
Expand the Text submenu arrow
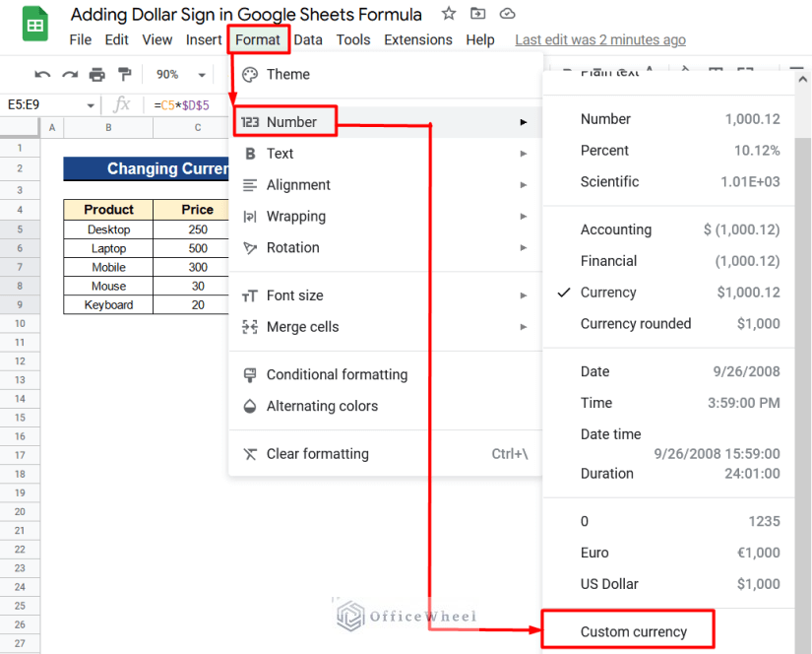(525, 154)
